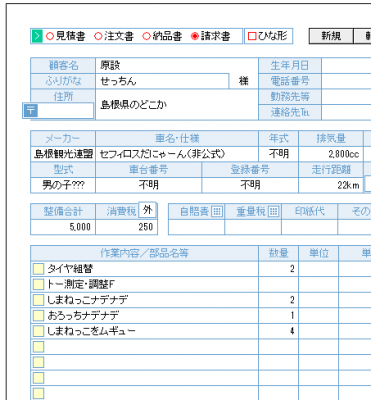371x400 pixels.
Task: Click the ふりがな field with せっちん
Action: [162, 81]
